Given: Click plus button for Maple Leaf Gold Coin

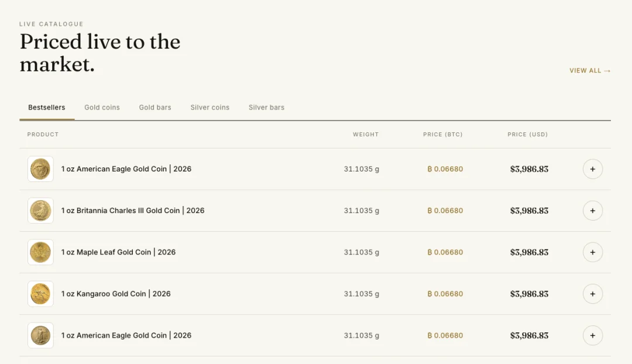Looking at the screenshot, I should 592,252.
